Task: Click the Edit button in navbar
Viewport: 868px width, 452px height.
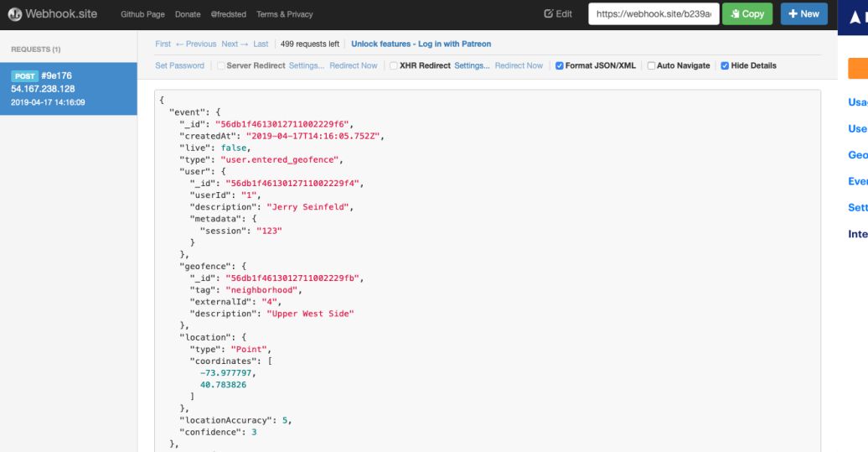Action: pos(558,14)
